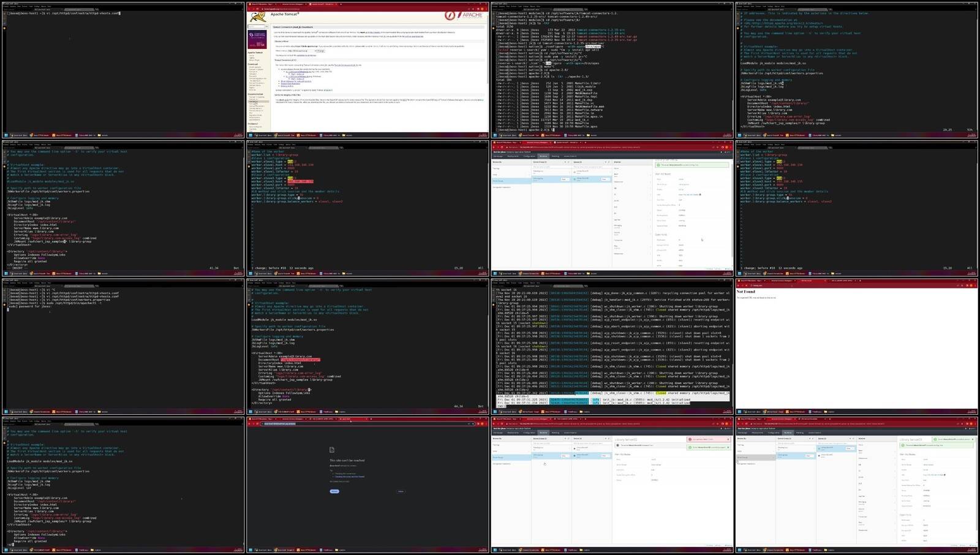
Task: Open the folder icon in the Tomcat frame's taskbar
Action: tap(344, 135)
